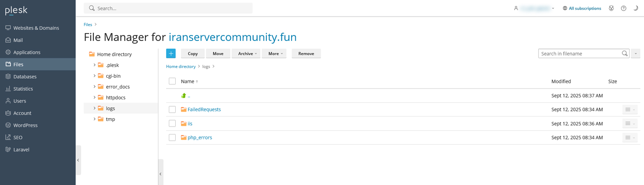Viewport: 644px width, 185px height.
Task: Go to WordPress in the sidebar
Action: 25,125
